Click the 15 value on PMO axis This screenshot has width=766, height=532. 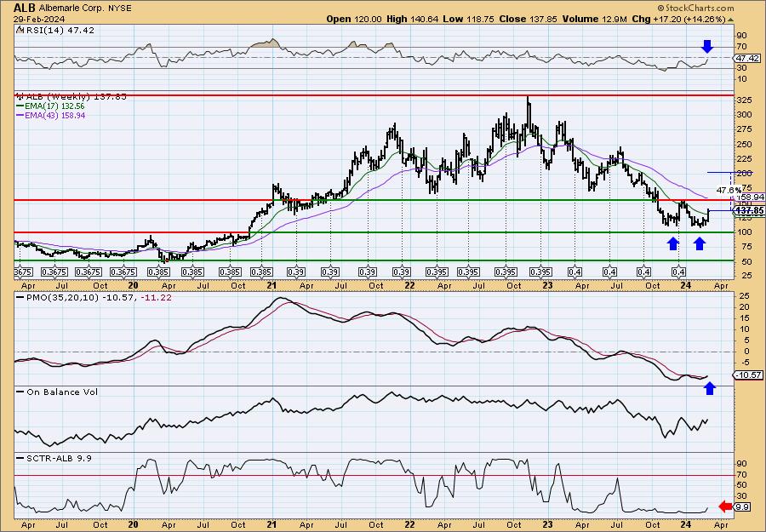[x=743, y=317]
